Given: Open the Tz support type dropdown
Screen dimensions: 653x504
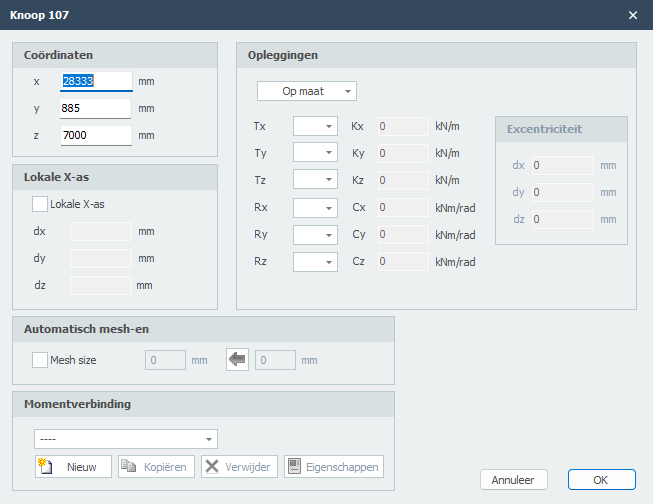Looking at the screenshot, I should [315, 180].
